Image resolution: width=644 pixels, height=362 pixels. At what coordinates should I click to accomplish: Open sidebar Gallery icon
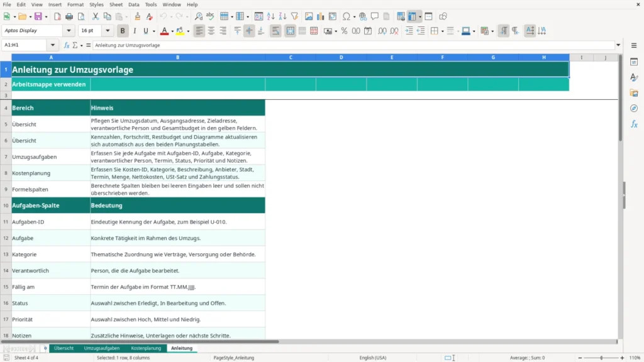click(634, 93)
